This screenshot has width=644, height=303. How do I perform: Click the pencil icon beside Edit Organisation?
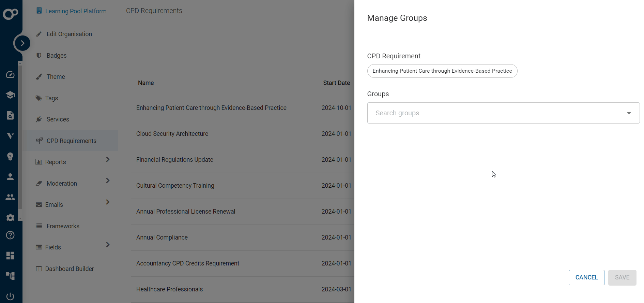click(x=39, y=34)
